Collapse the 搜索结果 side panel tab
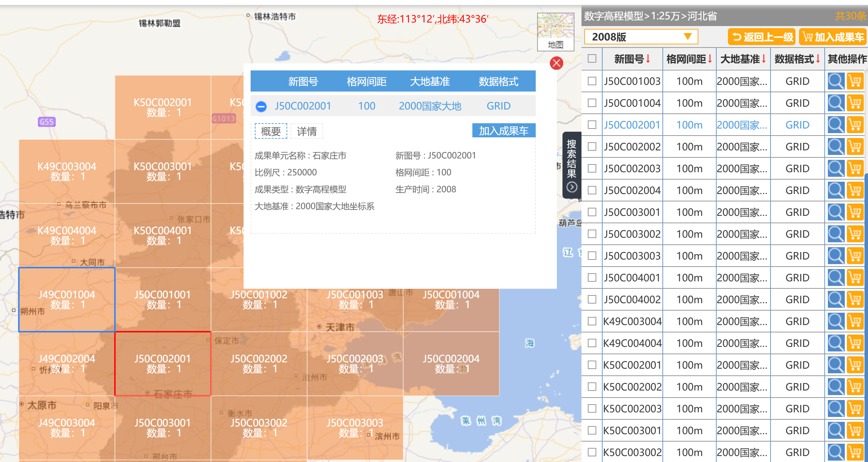 (x=572, y=166)
